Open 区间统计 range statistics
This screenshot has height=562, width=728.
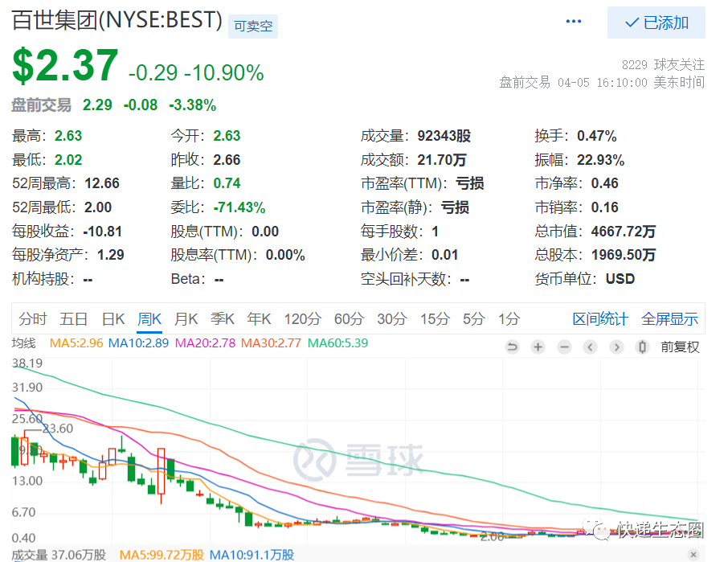(600, 319)
